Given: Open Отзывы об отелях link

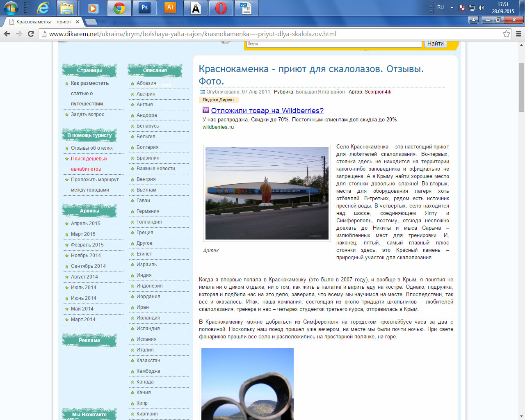Looking at the screenshot, I should pos(91,148).
